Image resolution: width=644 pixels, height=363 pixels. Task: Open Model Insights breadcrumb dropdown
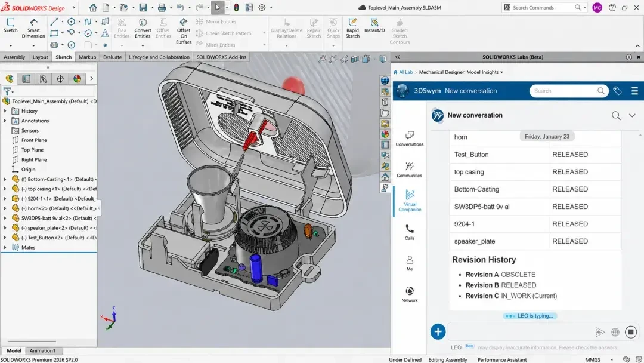[501, 72]
